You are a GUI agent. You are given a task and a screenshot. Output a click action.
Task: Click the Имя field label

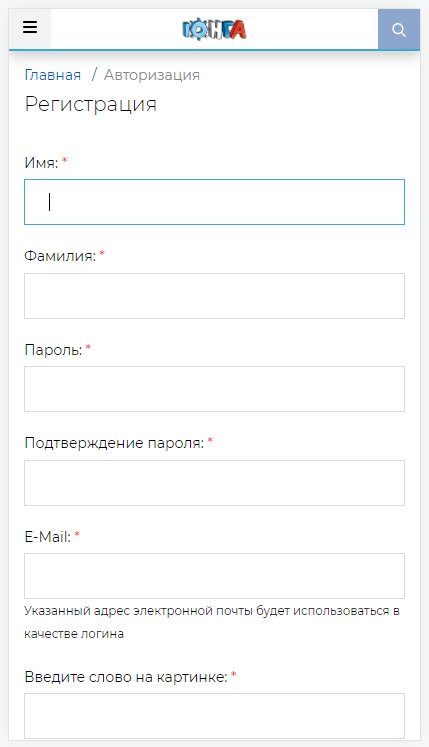tap(41, 163)
